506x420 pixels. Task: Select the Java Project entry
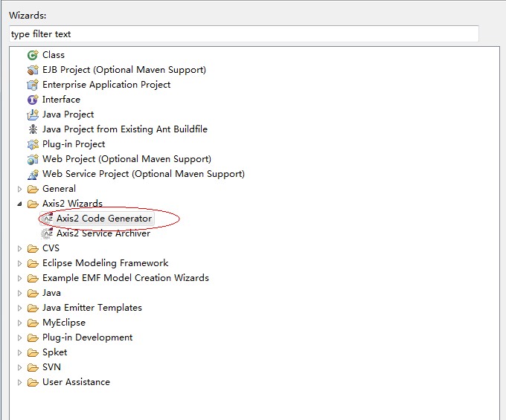click(x=68, y=114)
